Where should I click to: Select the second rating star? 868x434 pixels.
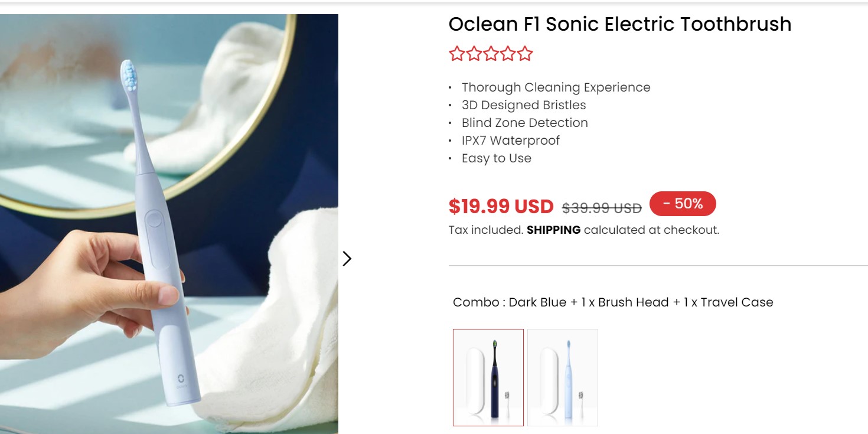pos(473,53)
